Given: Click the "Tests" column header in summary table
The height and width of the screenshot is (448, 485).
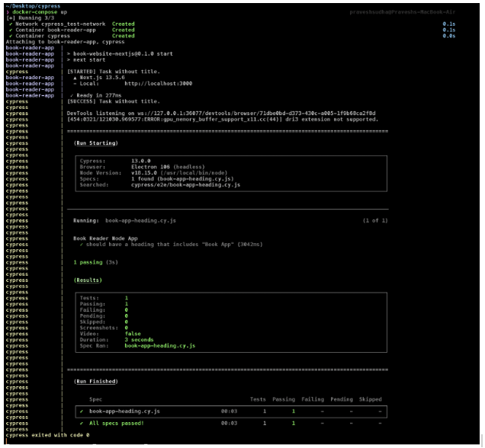Looking at the screenshot, I should coord(258,399).
